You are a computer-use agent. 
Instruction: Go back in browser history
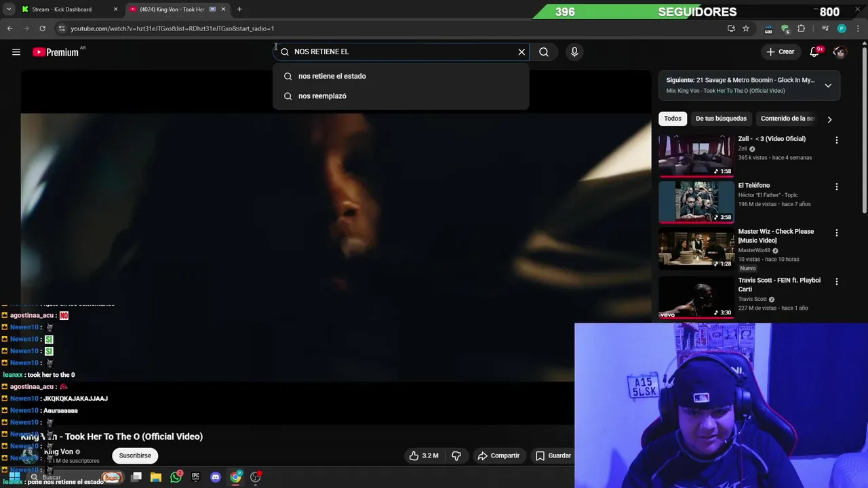[x=9, y=28]
